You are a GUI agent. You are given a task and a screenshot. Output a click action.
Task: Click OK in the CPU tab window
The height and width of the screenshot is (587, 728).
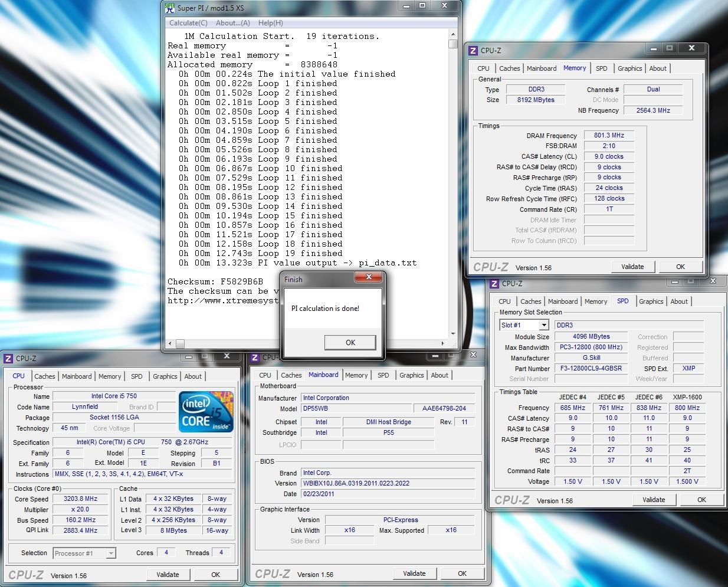[x=215, y=575]
